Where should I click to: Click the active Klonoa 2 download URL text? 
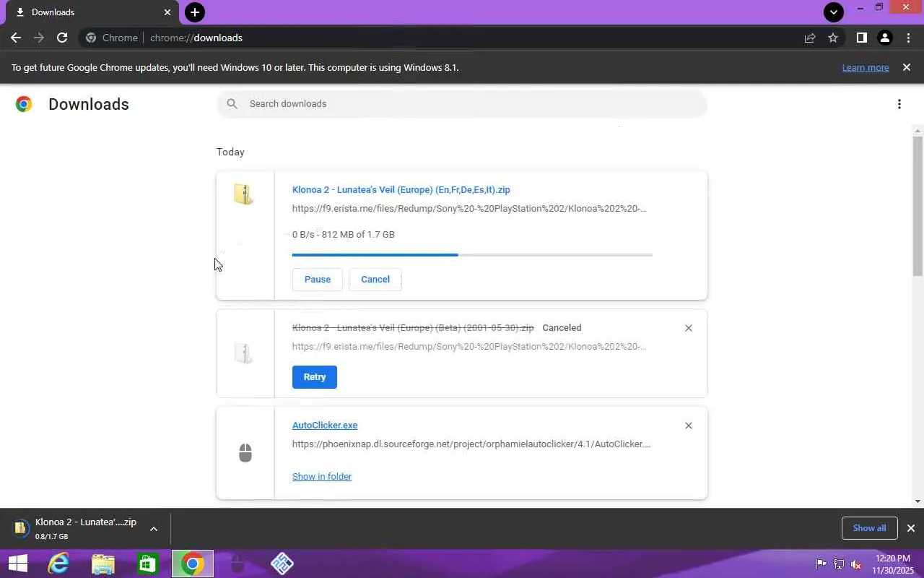469,209
